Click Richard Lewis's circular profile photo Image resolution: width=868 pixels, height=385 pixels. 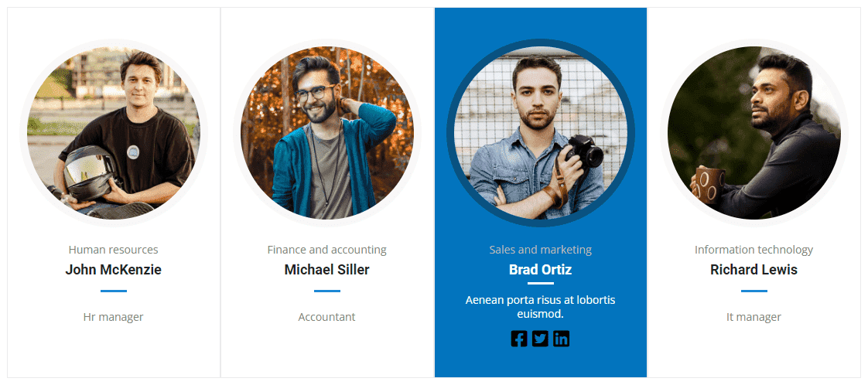pos(754,133)
